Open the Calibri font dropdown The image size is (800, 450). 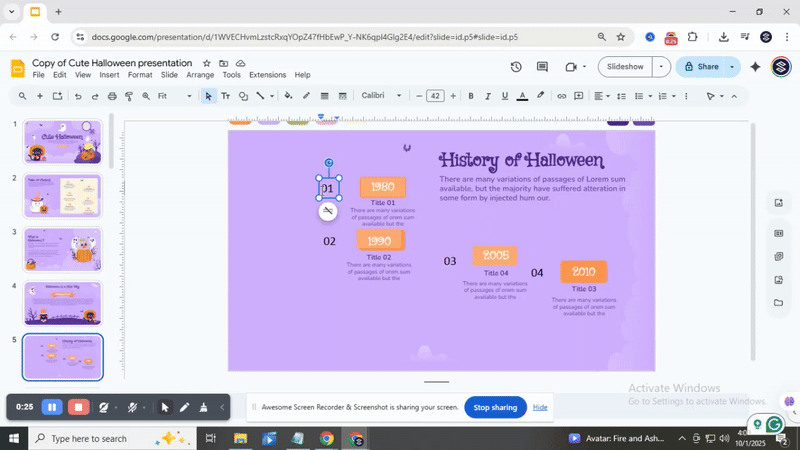(x=381, y=96)
